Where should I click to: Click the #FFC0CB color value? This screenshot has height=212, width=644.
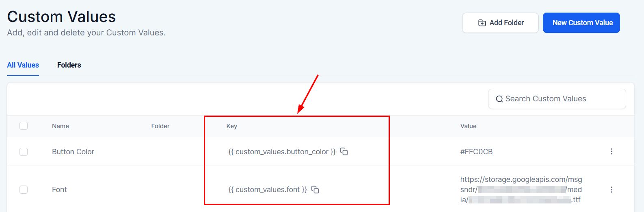point(476,152)
